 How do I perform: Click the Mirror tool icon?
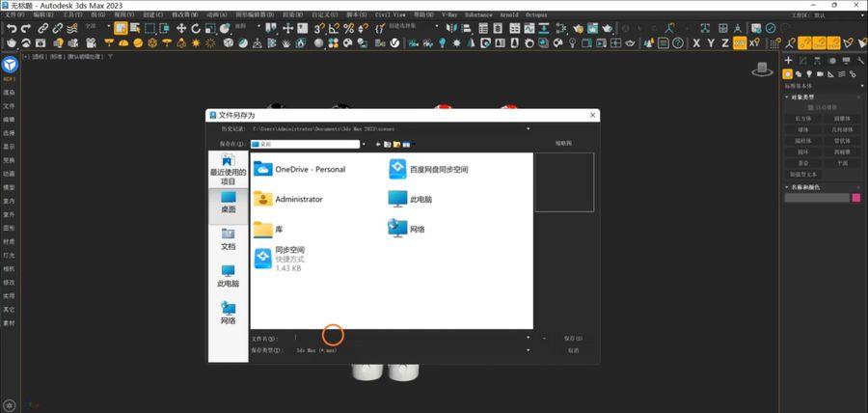click(x=451, y=28)
